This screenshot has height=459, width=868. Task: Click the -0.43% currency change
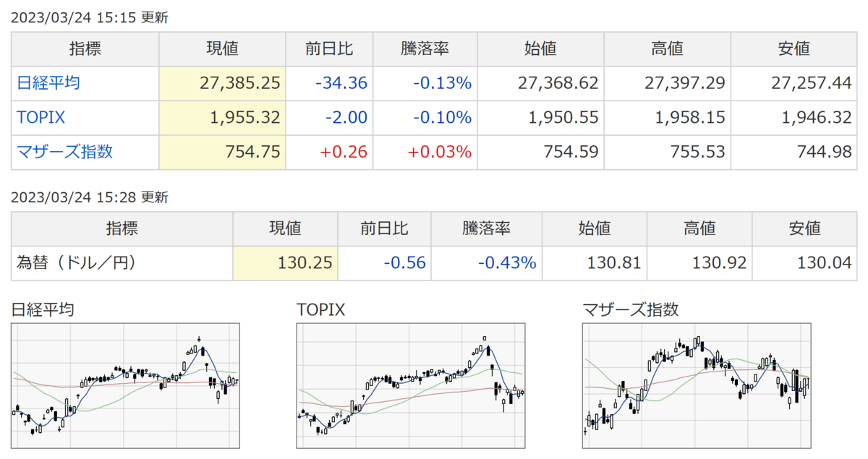(507, 262)
